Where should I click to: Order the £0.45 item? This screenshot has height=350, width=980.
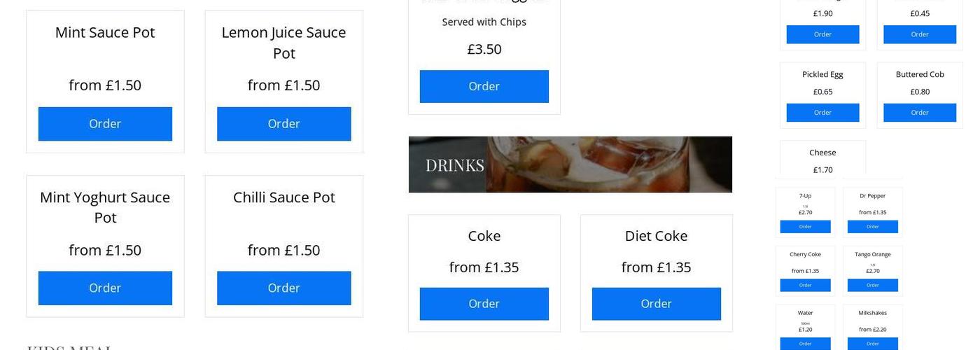pos(920,34)
